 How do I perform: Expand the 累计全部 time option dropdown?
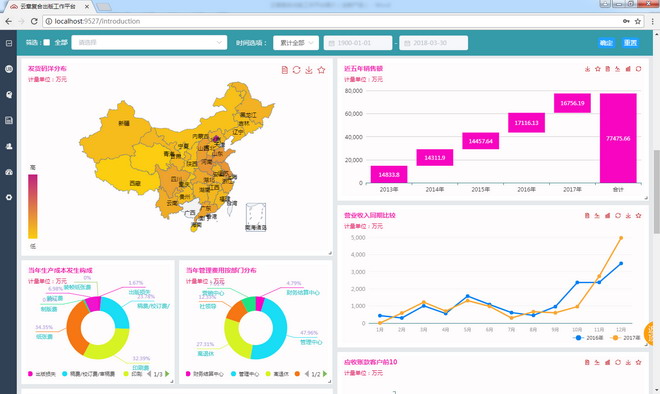(296, 43)
